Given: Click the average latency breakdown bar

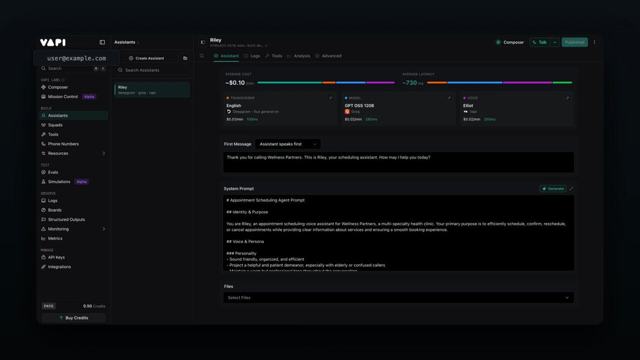Looking at the screenshot, I should click(x=499, y=83).
